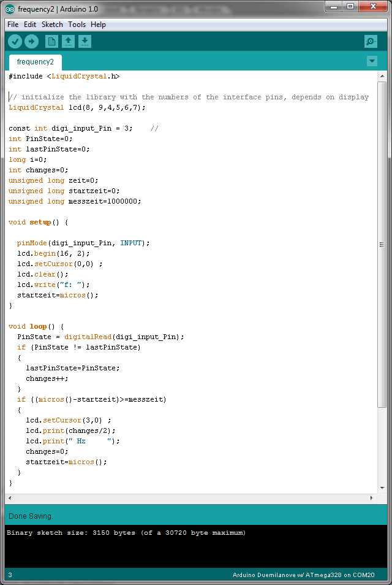This screenshot has height=585, width=392.
Task: Click the horizontal scrollbar left arrow
Action: pos(10,498)
